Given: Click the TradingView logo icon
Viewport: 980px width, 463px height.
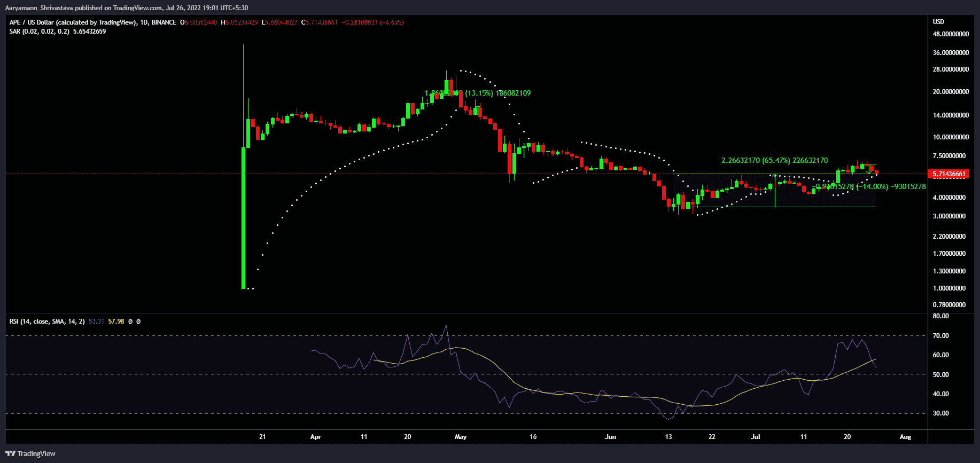Looking at the screenshot, I should coord(10,453).
